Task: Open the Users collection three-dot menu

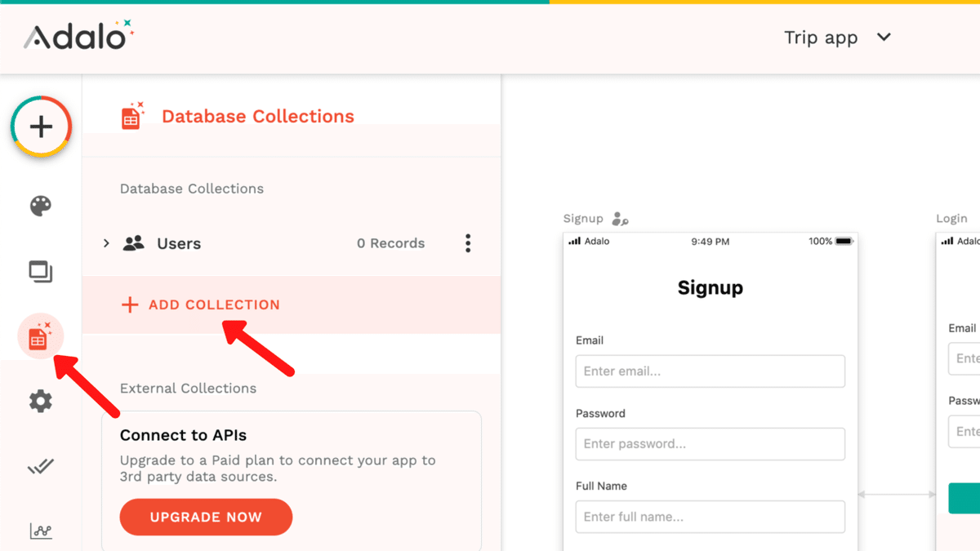Action: coord(468,243)
